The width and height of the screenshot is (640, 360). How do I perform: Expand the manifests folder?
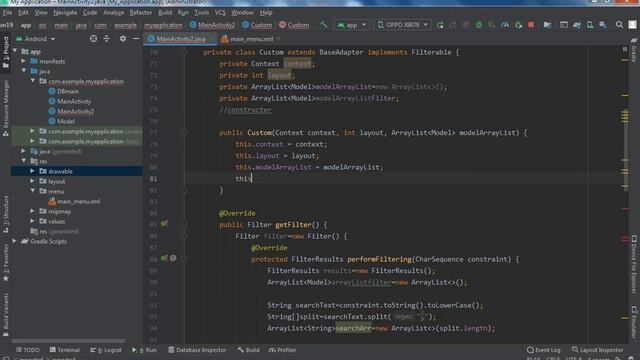(x=24, y=61)
